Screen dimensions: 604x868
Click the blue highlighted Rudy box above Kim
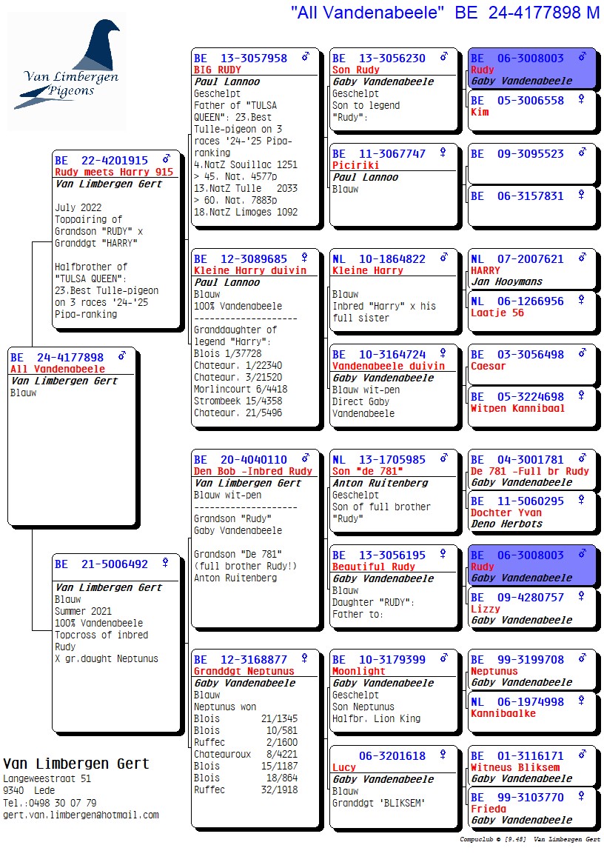coord(531,69)
